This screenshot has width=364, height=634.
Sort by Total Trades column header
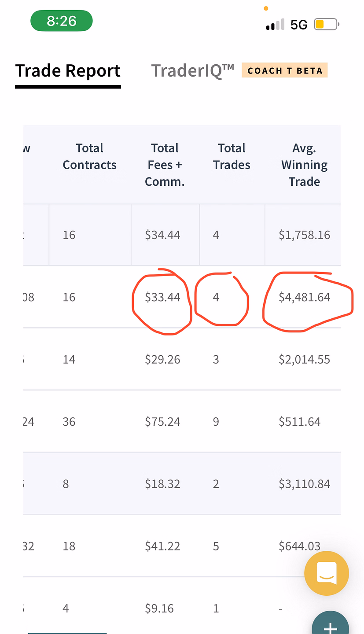(x=232, y=156)
